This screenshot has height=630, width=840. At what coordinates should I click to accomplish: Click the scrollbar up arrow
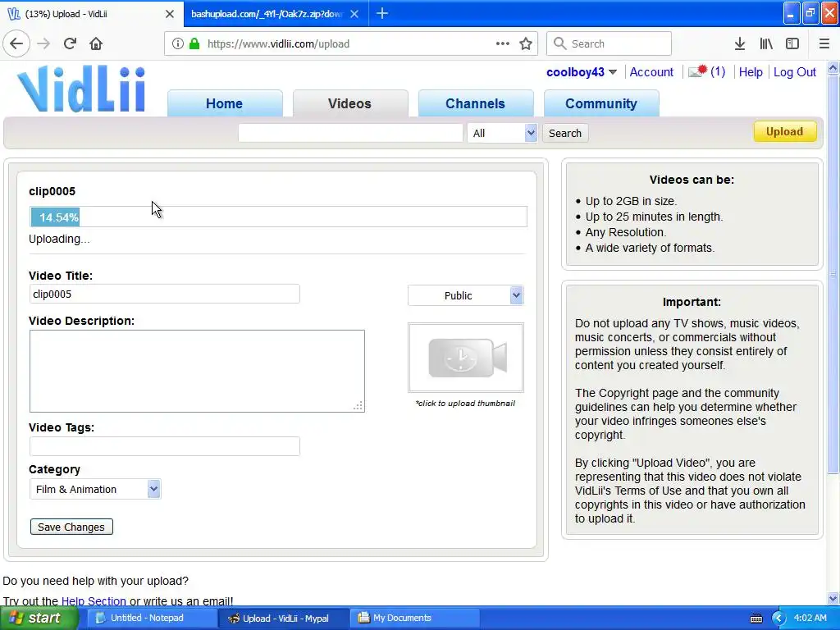(x=833, y=68)
